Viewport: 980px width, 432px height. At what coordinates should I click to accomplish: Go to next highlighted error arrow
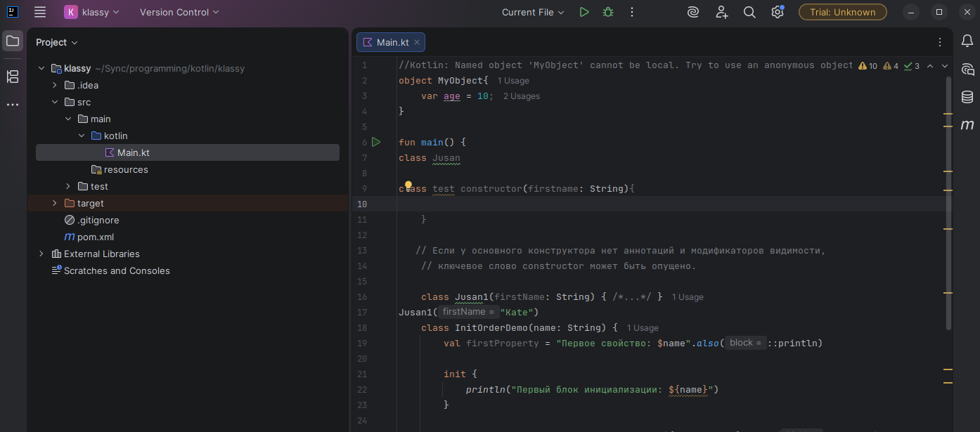coord(945,66)
